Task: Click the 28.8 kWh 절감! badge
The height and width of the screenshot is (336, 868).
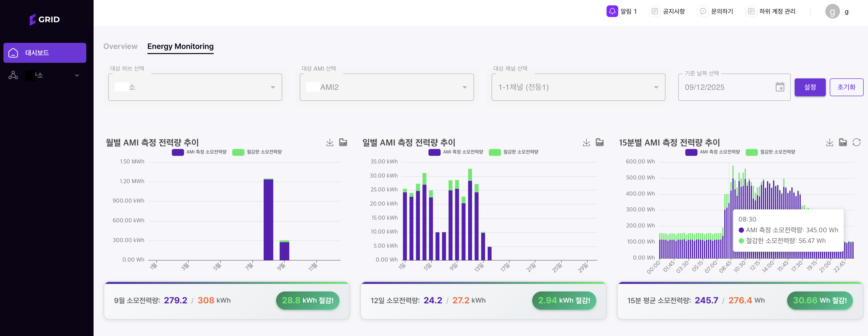Action: (x=307, y=300)
